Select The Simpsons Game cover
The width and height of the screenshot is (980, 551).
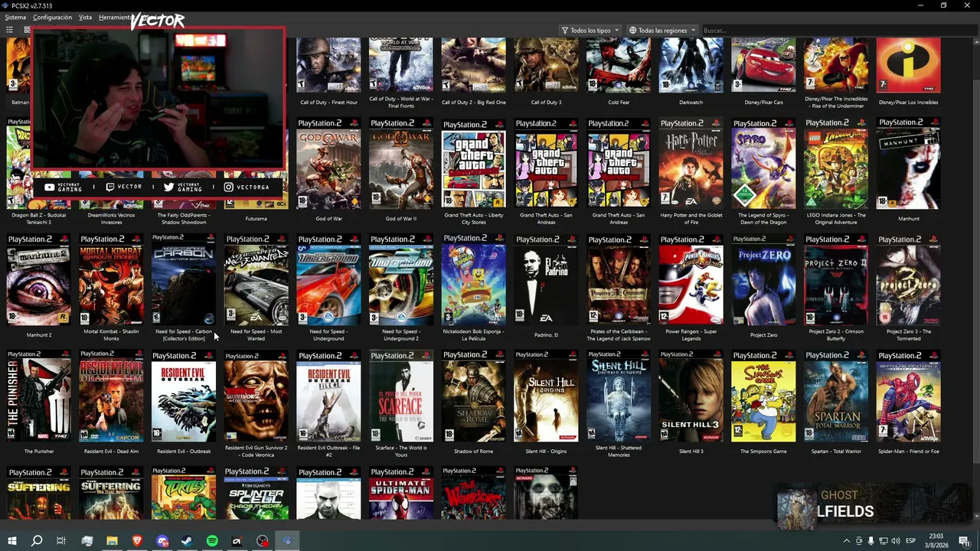pos(763,396)
